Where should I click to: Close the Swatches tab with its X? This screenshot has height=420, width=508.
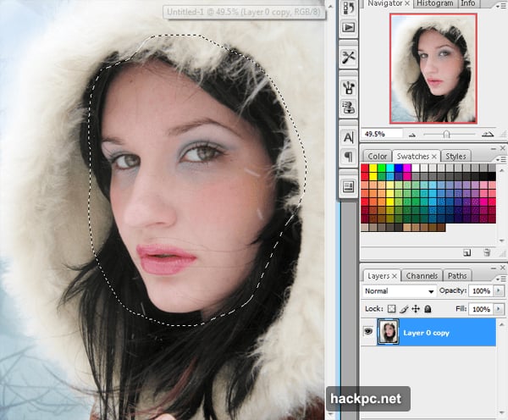point(434,157)
